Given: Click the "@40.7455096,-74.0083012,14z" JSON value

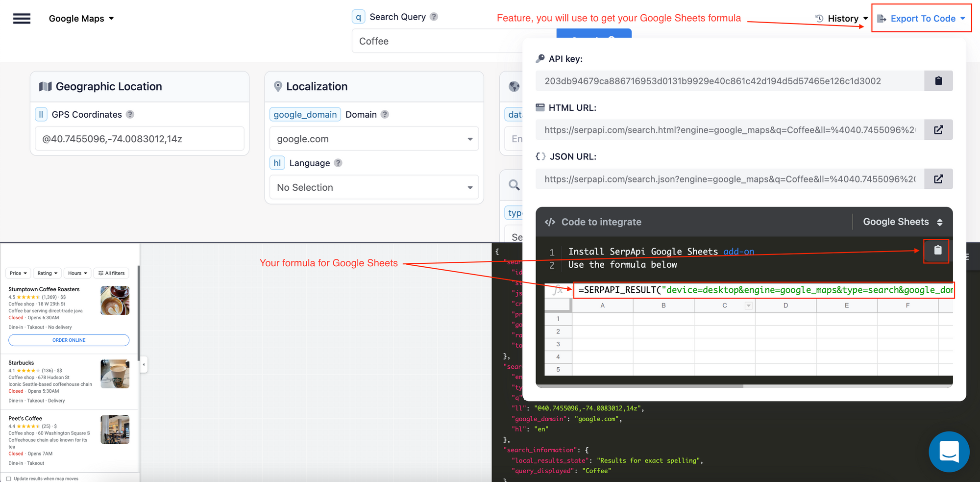Looking at the screenshot, I should coord(587,408).
